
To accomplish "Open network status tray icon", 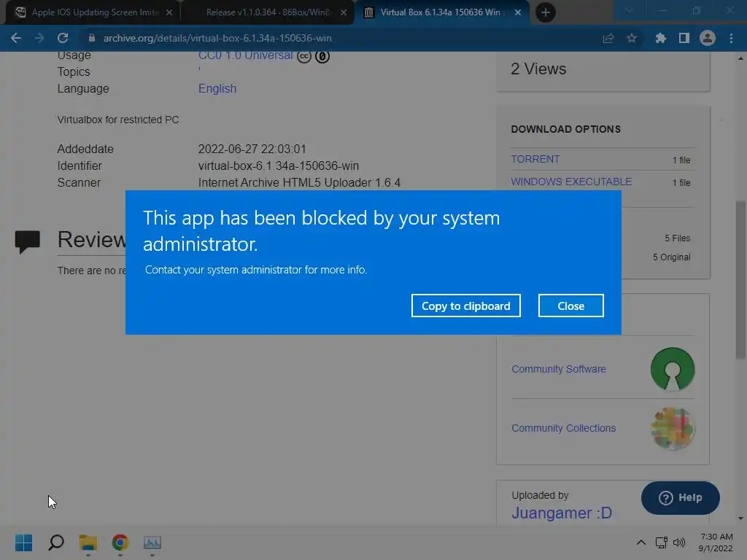I will 661,542.
